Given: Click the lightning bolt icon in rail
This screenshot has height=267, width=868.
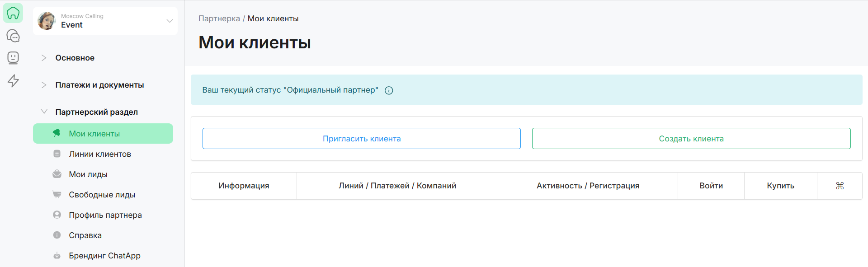Looking at the screenshot, I should coord(13,81).
